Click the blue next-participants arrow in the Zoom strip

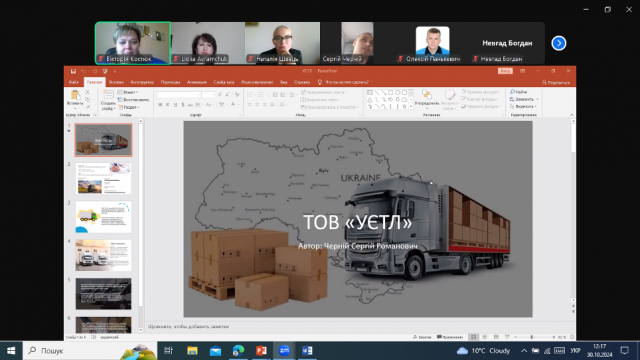[x=559, y=43]
